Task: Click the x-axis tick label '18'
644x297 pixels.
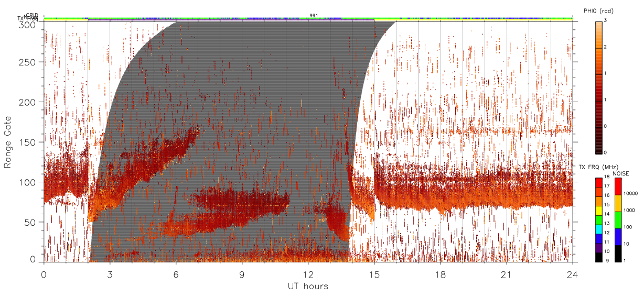Action: 440,274
